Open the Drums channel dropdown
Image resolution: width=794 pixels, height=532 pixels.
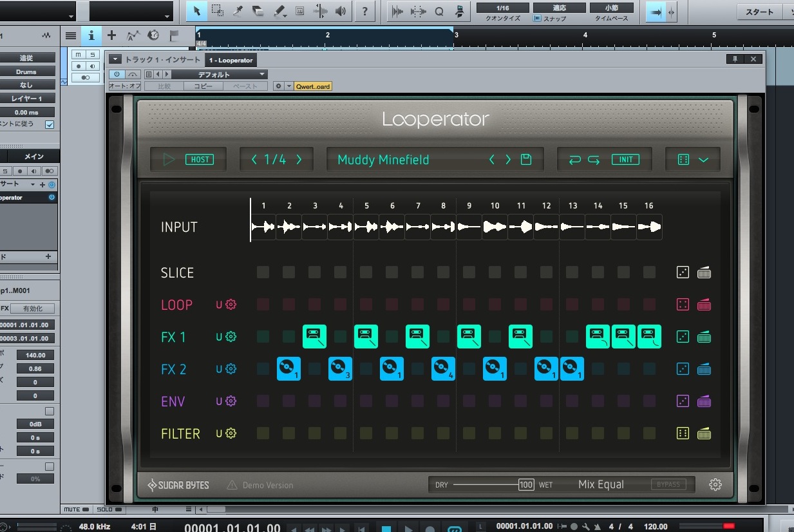pos(26,71)
